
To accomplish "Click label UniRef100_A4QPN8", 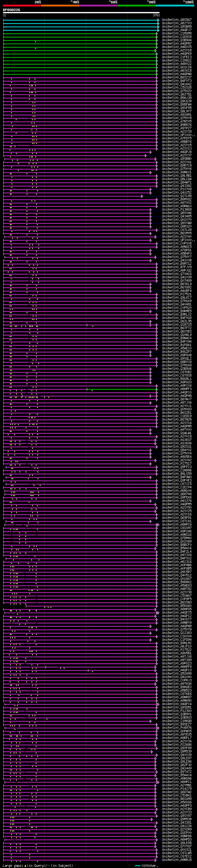I will pyautogui.click(x=177, y=74).
